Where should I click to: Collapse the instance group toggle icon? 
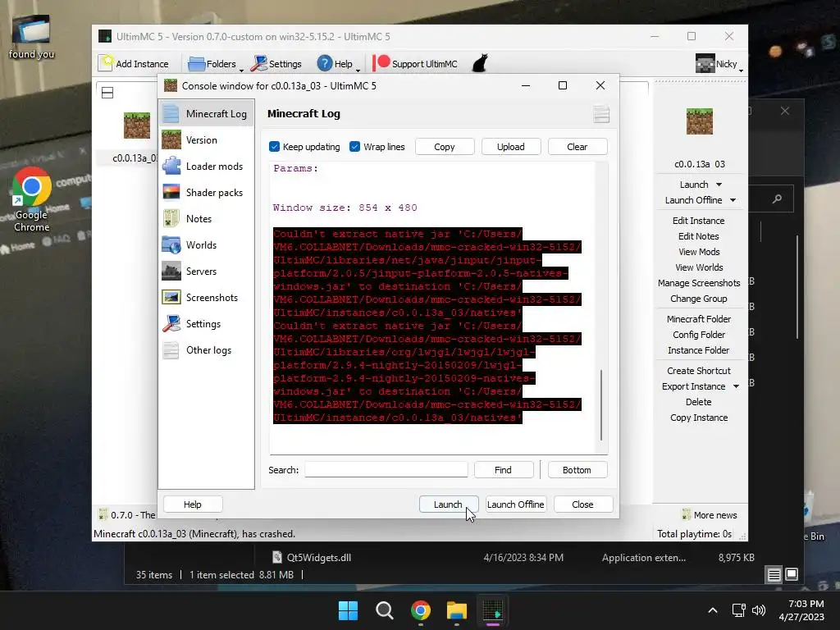point(107,93)
